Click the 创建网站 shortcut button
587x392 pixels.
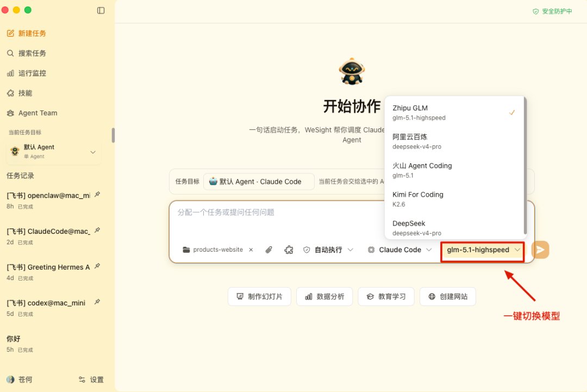pos(448,296)
